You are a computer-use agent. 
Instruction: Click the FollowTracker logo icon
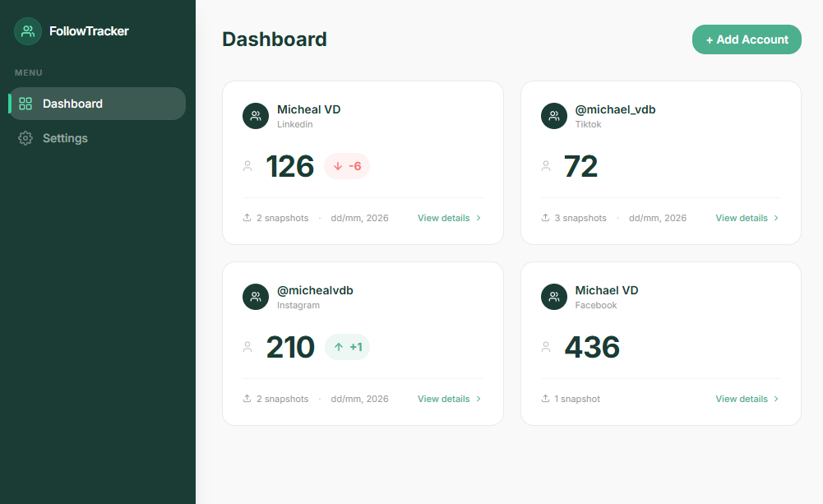coord(28,31)
